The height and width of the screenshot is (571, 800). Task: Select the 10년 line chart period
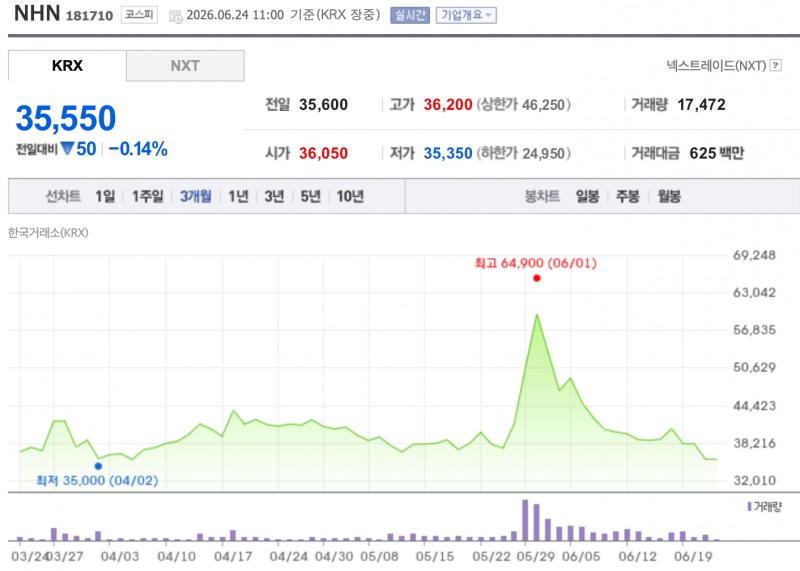(x=350, y=196)
